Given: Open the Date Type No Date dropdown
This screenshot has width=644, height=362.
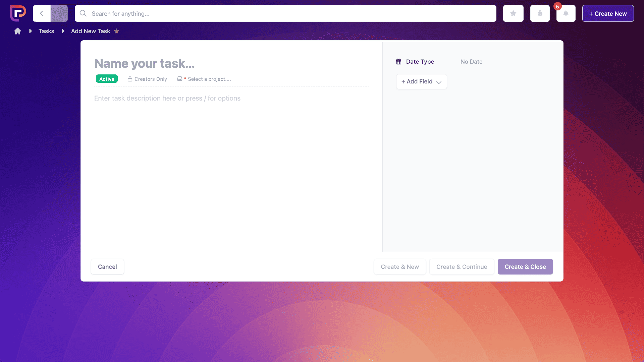Looking at the screenshot, I should coord(472,61).
